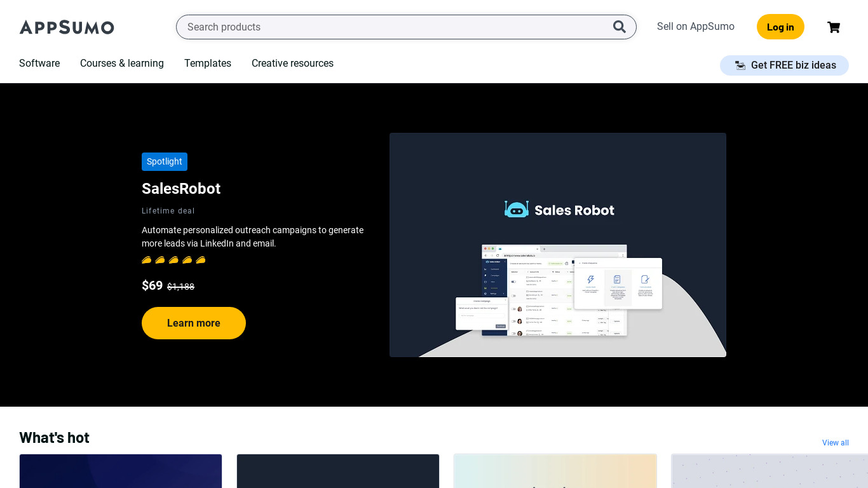Click Get FREE biz ideas button

click(784, 65)
